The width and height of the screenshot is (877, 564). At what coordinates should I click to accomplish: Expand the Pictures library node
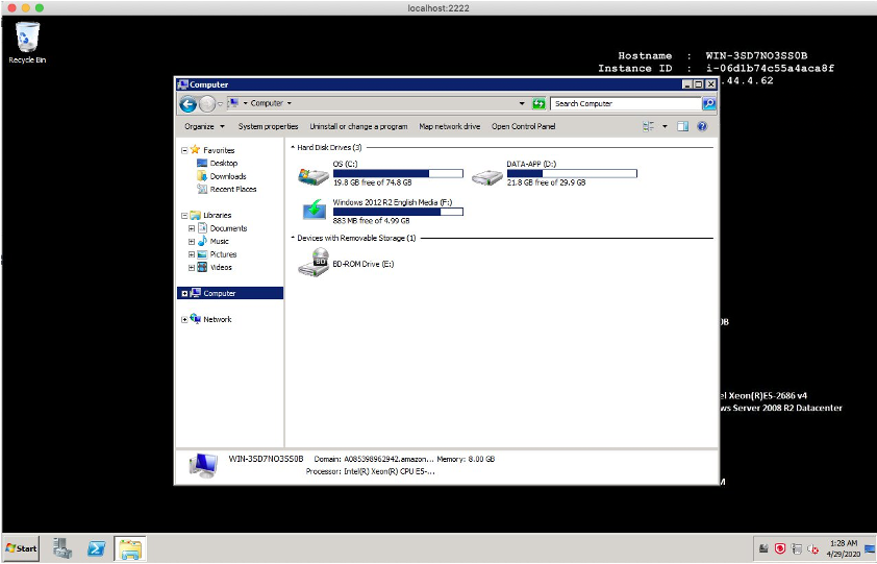191,255
